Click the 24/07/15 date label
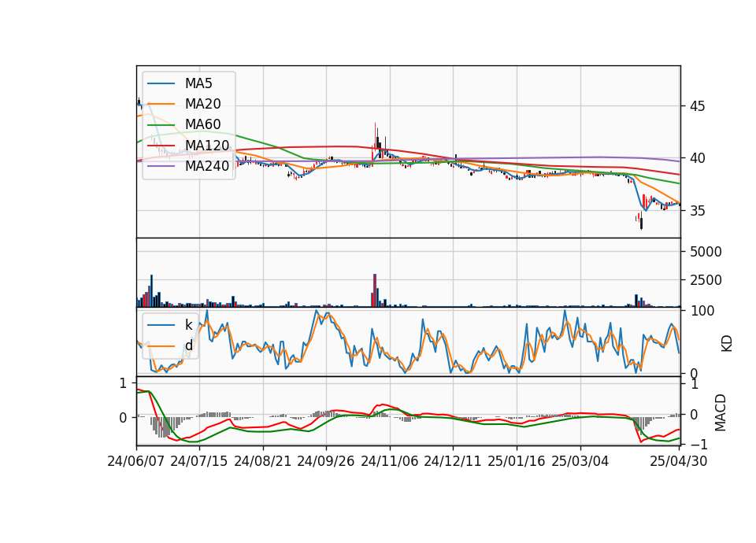 tap(199, 461)
